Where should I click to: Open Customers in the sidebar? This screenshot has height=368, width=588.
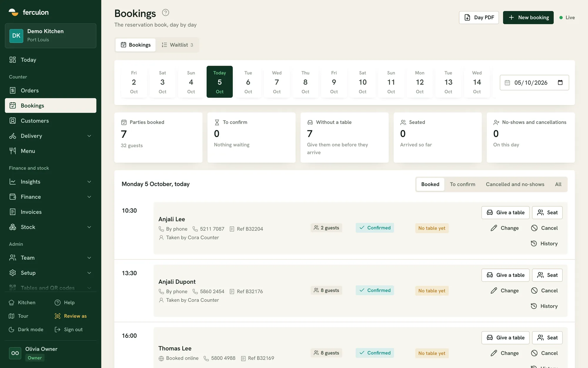(51, 121)
